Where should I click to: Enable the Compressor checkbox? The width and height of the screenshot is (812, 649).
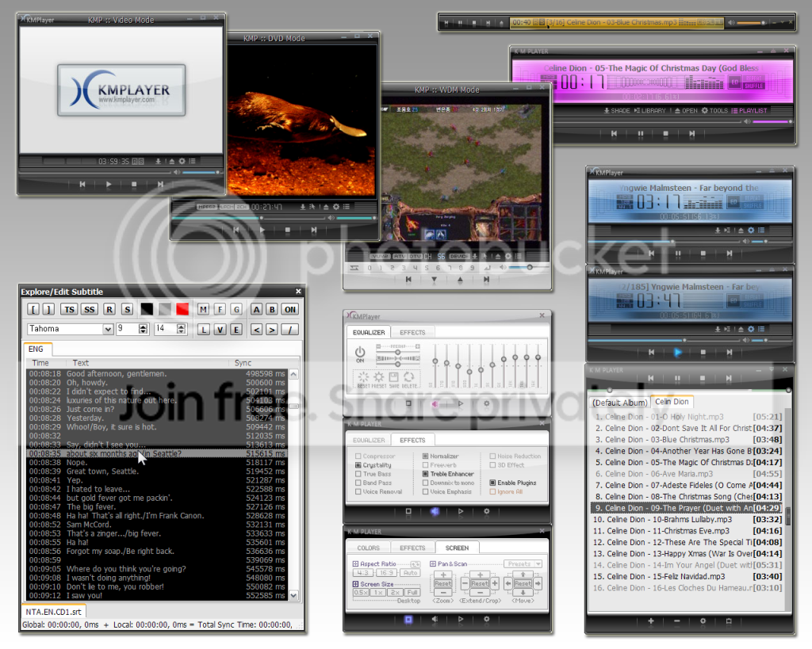(358, 456)
